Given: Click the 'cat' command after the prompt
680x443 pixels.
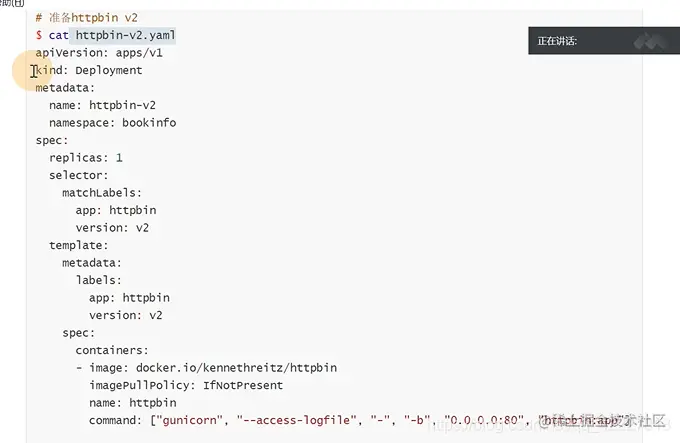Looking at the screenshot, I should (x=59, y=34).
